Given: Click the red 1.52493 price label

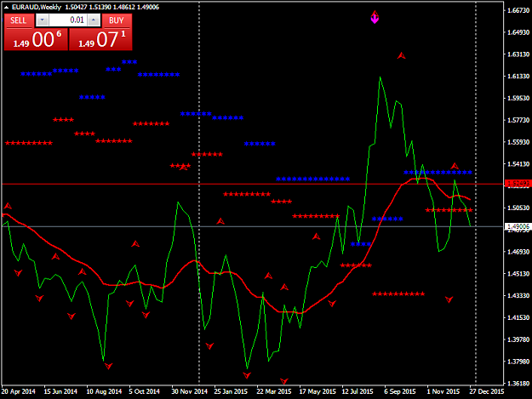Looking at the screenshot, I should point(518,184).
